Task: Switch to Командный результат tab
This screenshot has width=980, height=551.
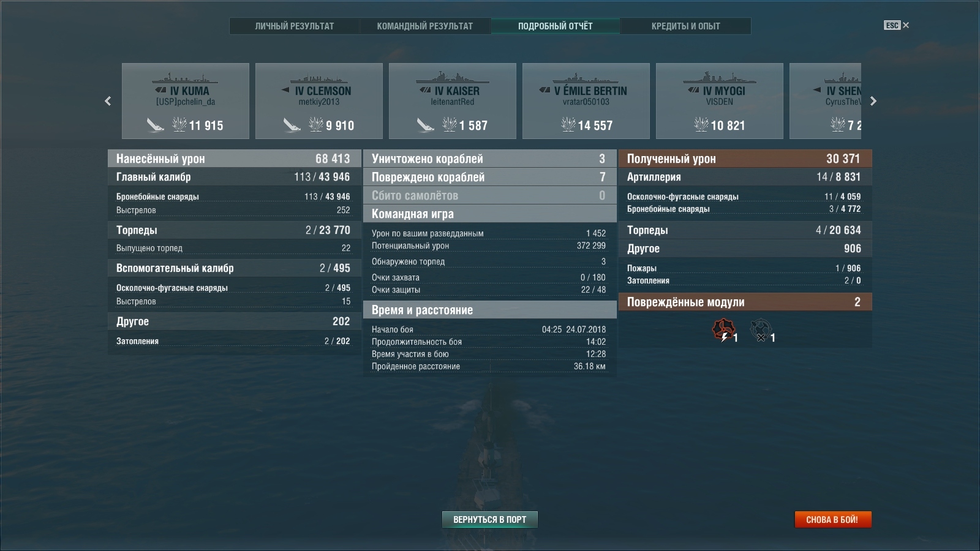Action: click(x=425, y=26)
